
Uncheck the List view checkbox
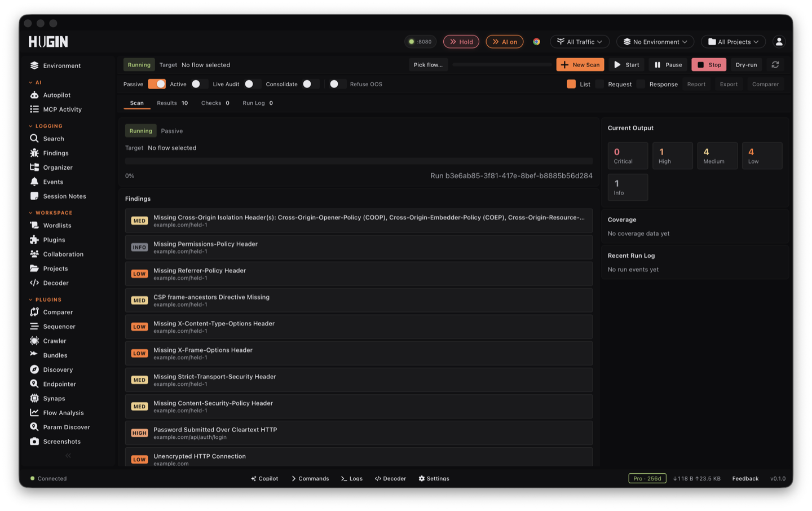[x=571, y=84]
